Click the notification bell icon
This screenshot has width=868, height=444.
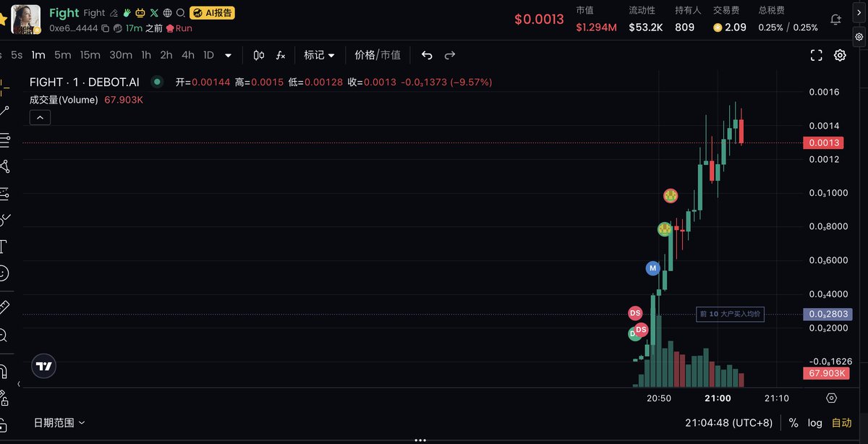coord(836,20)
